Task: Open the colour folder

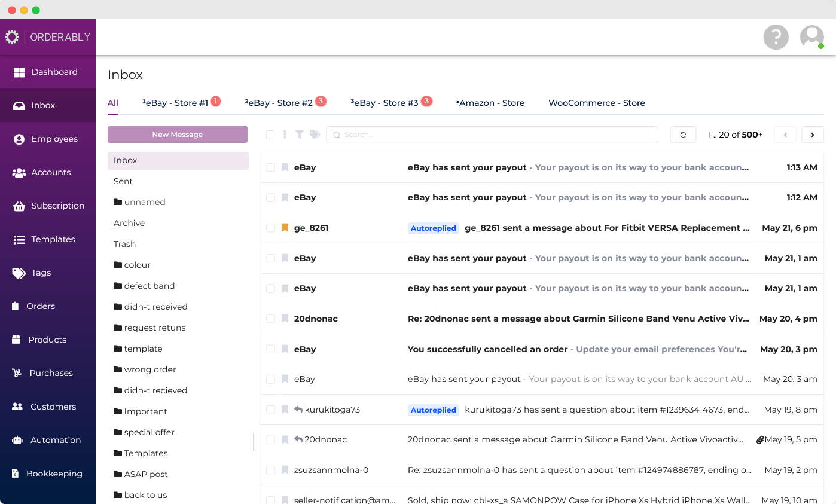Action: (178, 265)
